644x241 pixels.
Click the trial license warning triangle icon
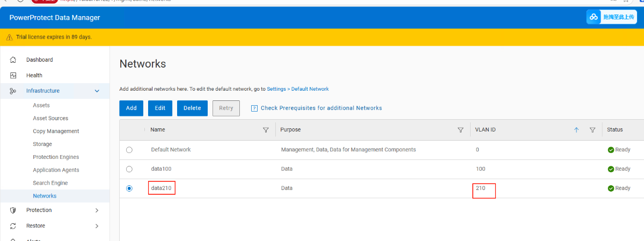9,37
